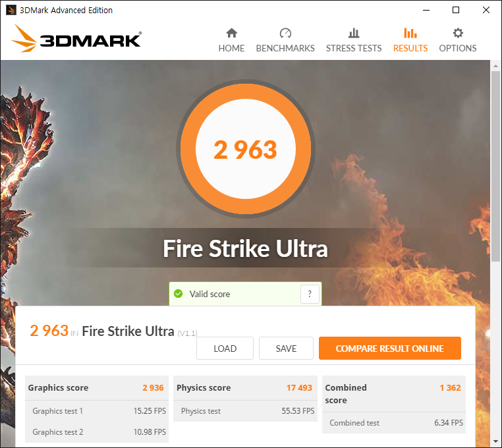Click the SAVE result button
Viewport: 502px width, 448px height.
[286, 348]
